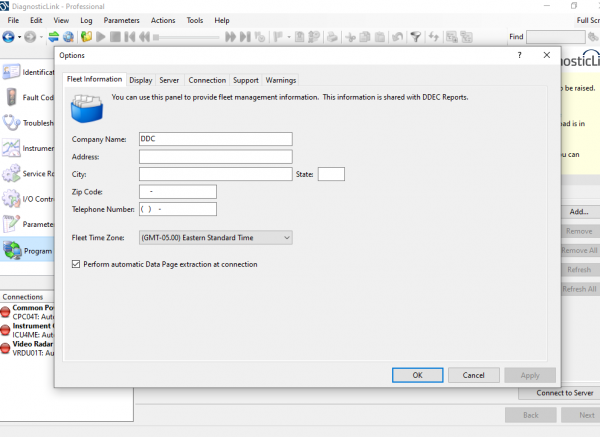Open the File menu
600x437 pixels.
click(13, 20)
